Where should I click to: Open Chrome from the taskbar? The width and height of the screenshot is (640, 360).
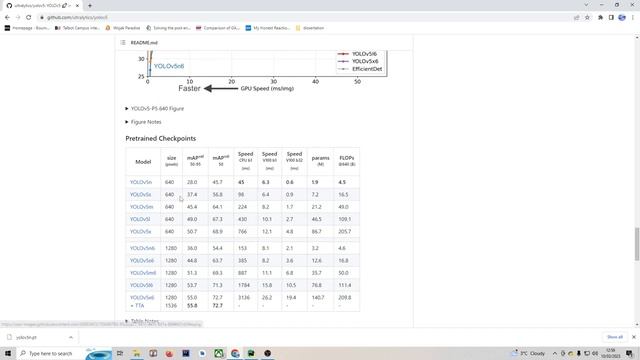coord(235,353)
